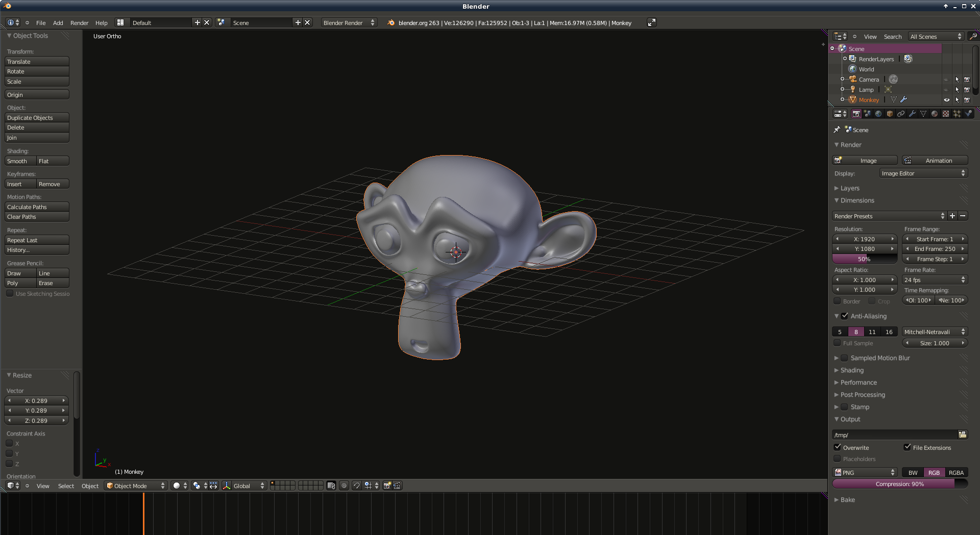Enable the Stamp checkbox
The width and height of the screenshot is (980, 535).
point(844,407)
